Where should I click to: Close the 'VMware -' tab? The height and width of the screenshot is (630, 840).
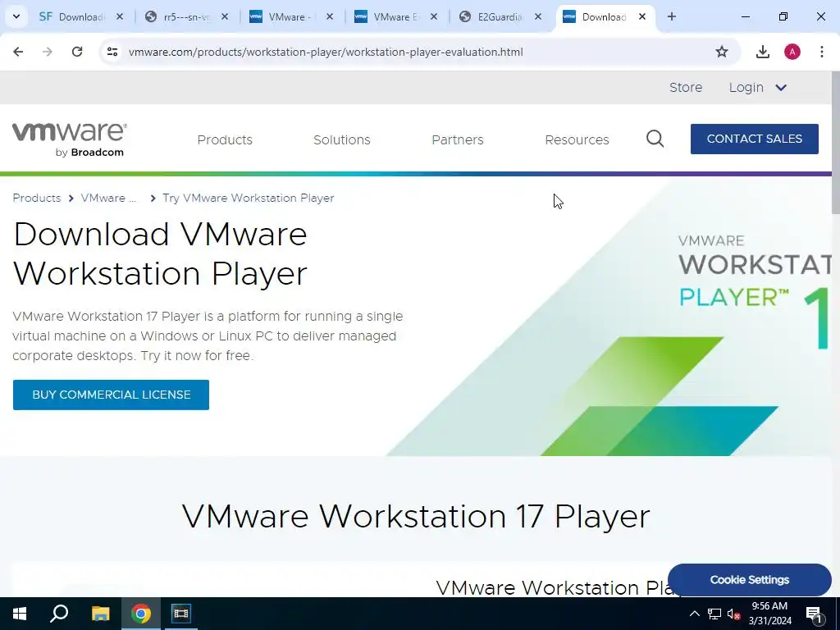point(330,17)
